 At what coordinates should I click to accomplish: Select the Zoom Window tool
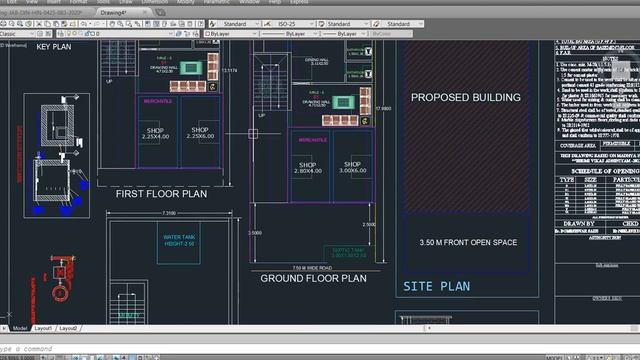129,24
